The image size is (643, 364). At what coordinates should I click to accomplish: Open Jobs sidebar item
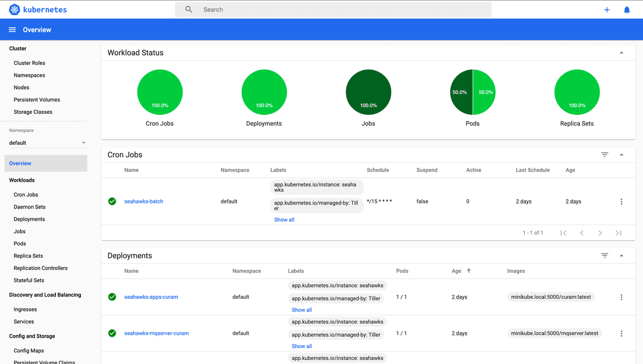(x=20, y=232)
